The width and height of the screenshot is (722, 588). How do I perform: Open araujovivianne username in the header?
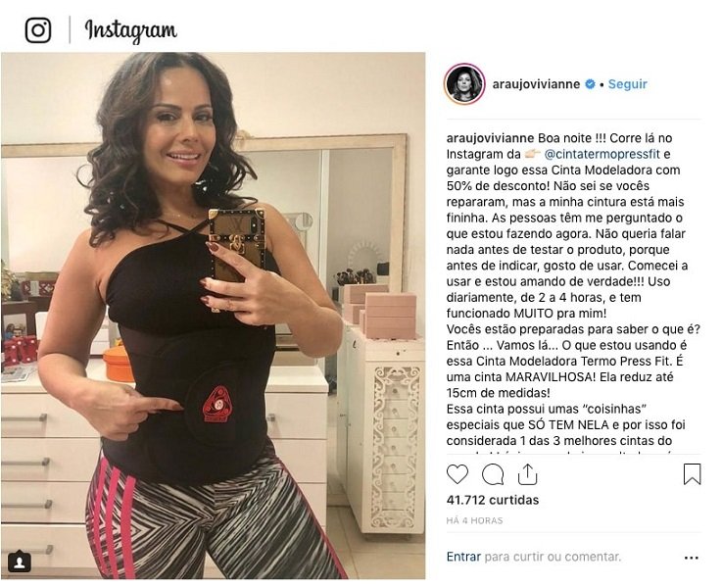coord(536,84)
